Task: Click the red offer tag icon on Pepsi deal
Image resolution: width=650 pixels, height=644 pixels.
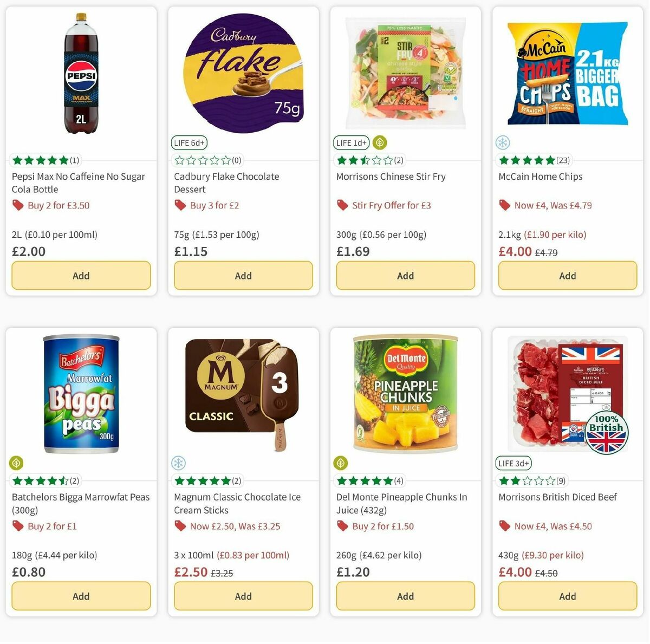Action: [17, 205]
